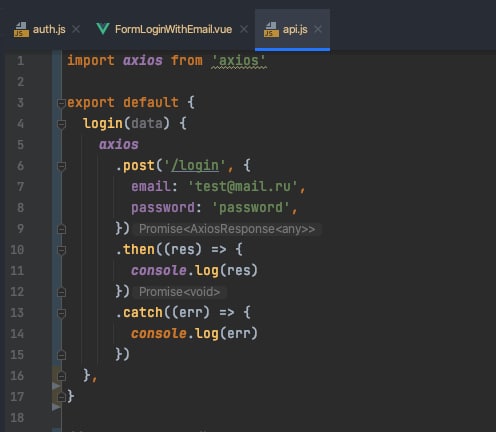The width and height of the screenshot is (496, 432).
Task: Click console.log(res) on line 11
Action: (x=194, y=271)
